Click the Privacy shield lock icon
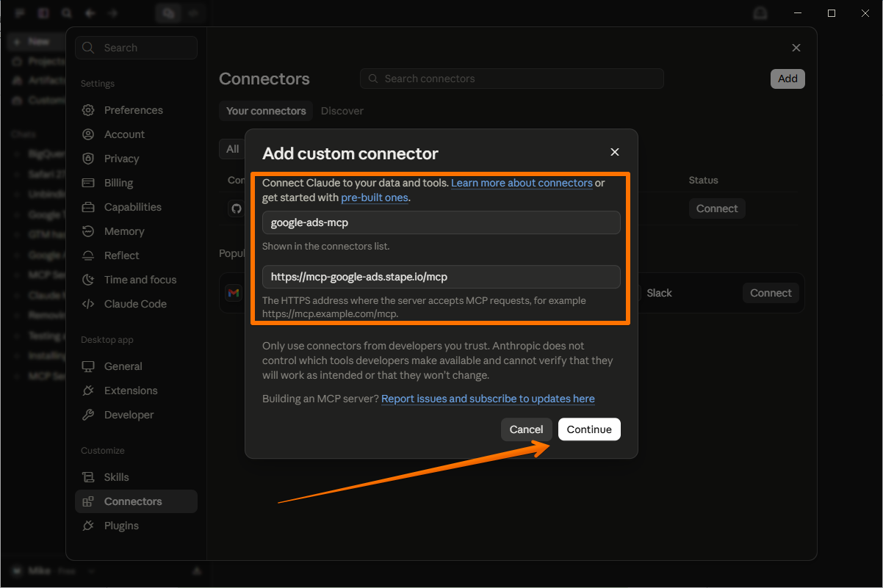 pyautogui.click(x=88, y=159)
